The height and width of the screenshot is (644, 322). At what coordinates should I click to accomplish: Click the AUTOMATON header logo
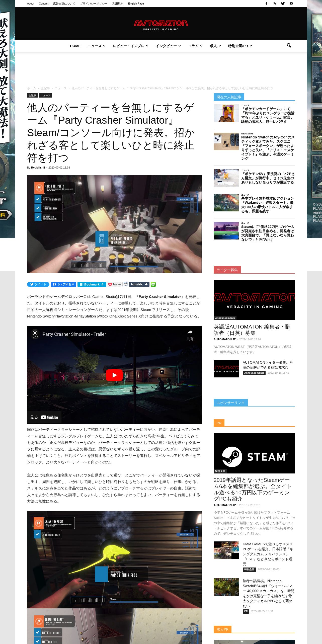pyautogui.click(x=161, y=25)
